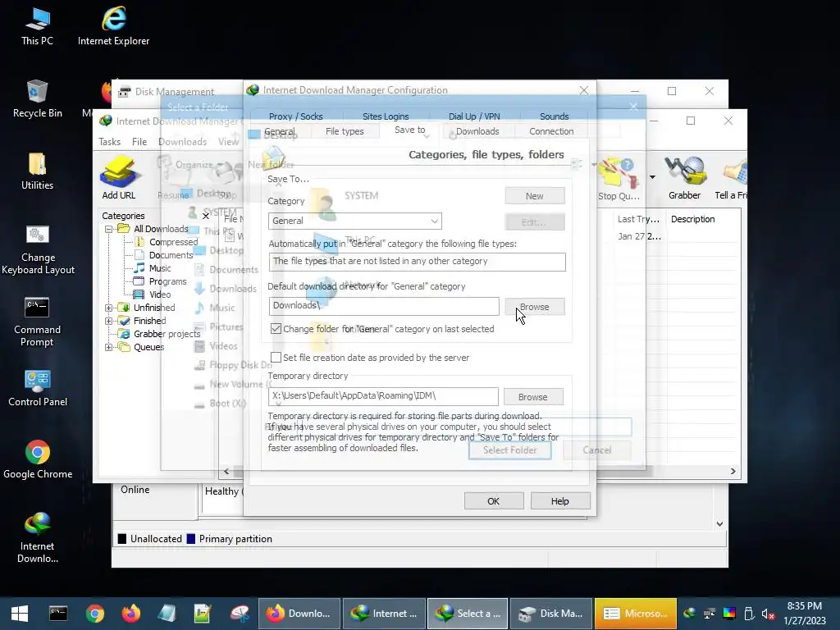The height and width of the screenshot is (630, 840).
Task: Switch to File types tab
Action: click(x=345, y=131)
